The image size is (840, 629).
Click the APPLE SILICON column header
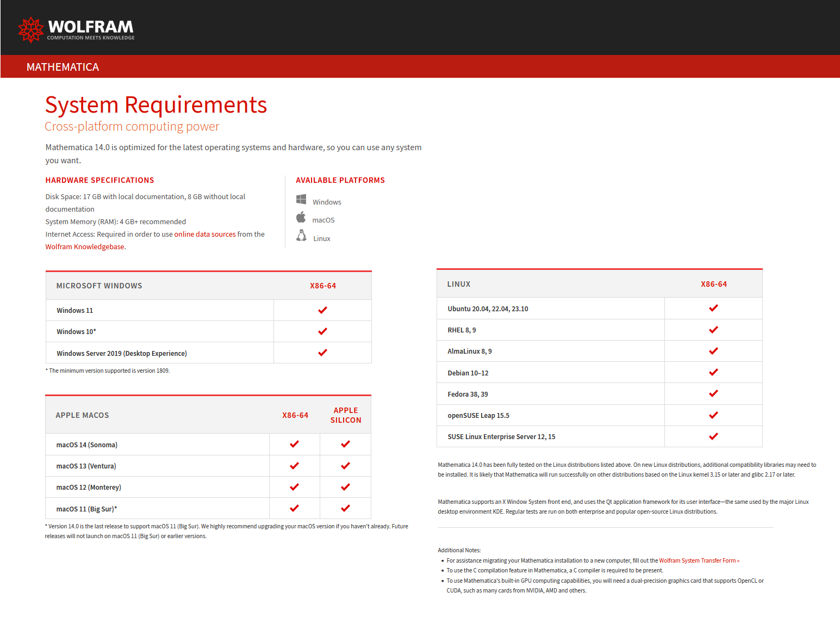(x=346, y=415)
